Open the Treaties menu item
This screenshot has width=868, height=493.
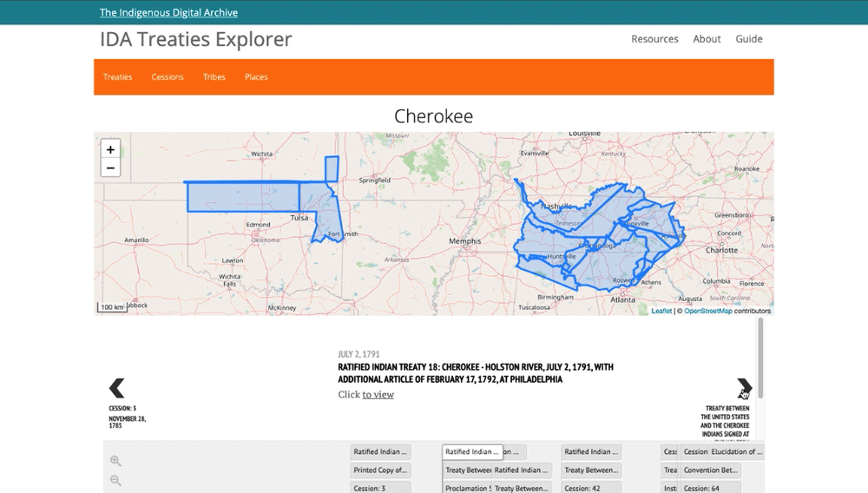(118, 77)
